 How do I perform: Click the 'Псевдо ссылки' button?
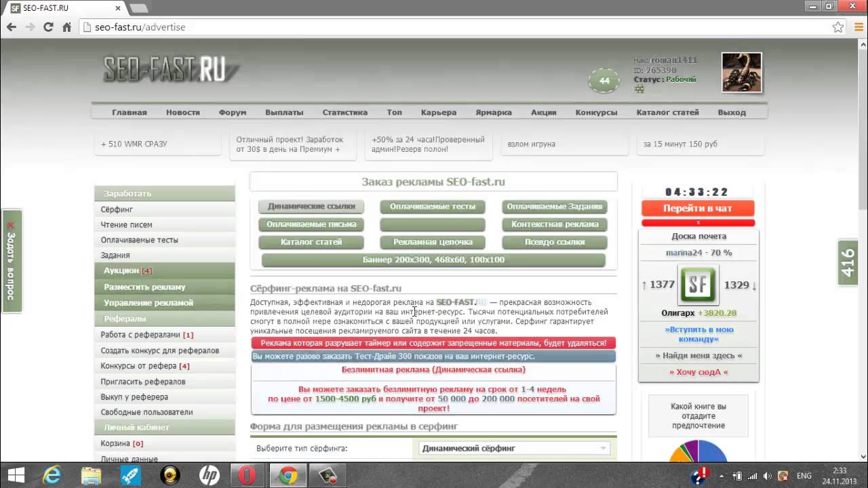coord(555,242)
